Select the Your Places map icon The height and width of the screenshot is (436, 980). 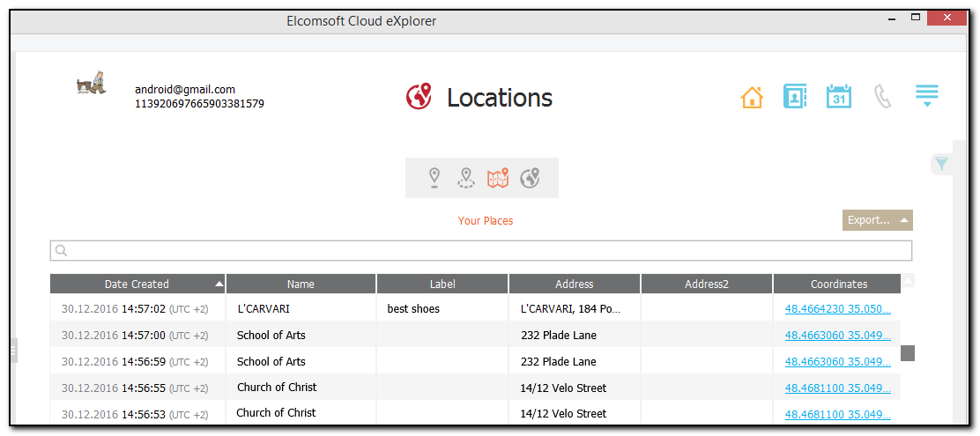pos(498,178)
